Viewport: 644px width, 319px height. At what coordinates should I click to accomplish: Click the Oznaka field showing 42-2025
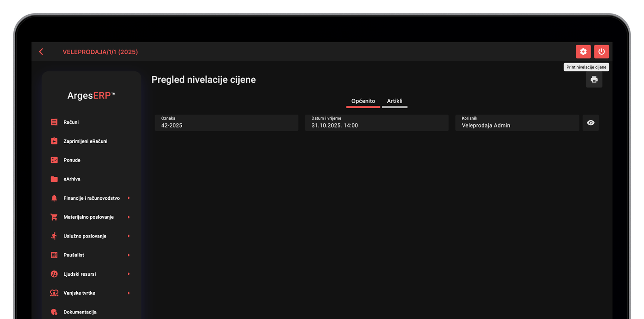(x=226, y=123)
